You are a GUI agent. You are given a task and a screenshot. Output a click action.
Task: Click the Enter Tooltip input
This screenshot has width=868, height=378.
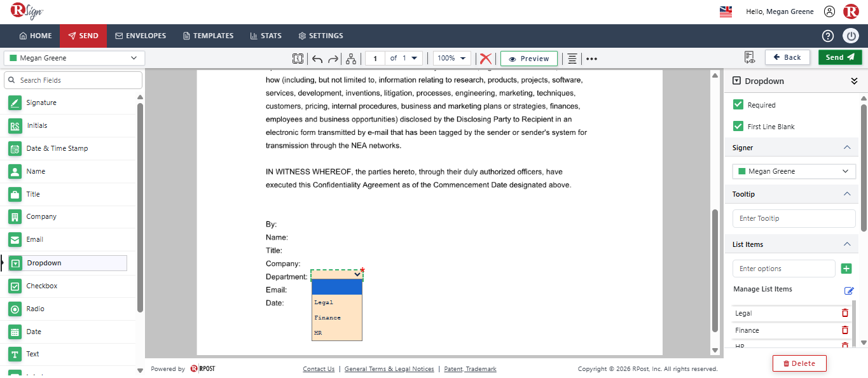tap(794, 218)
